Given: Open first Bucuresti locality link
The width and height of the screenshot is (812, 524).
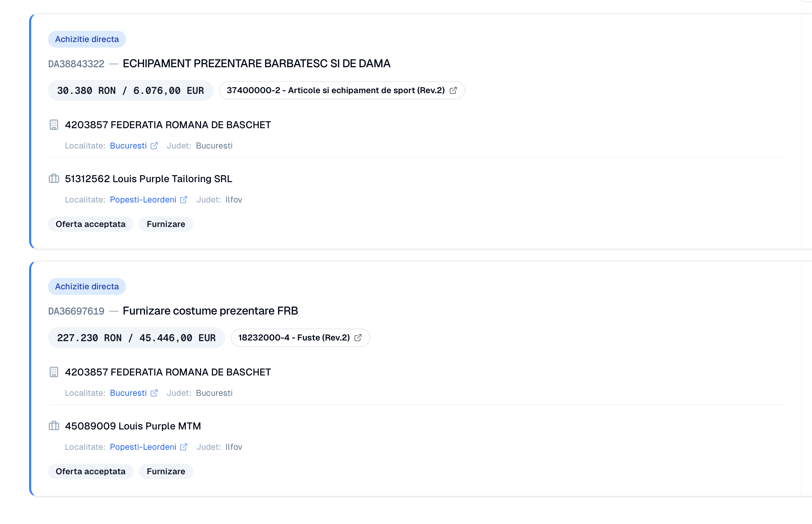Looking at the screenshot, I should pyautogui.click(x=128, y=146).
